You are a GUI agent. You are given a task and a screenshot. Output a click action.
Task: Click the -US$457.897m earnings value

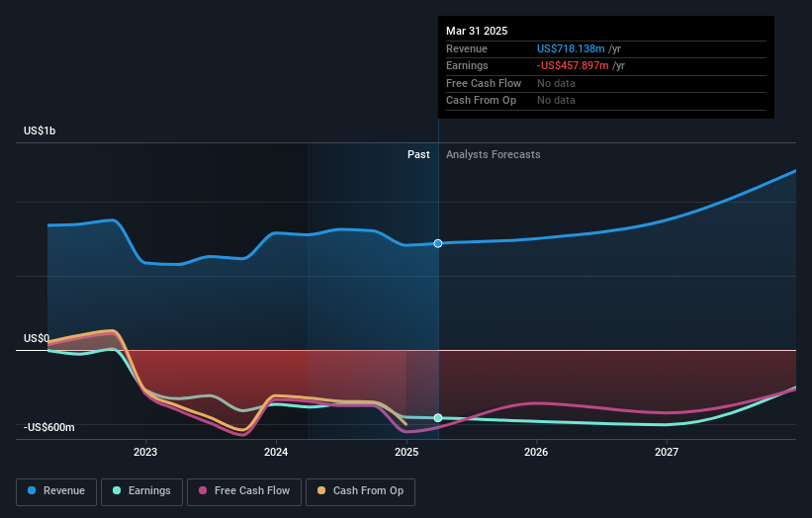(x=573, y=65)
